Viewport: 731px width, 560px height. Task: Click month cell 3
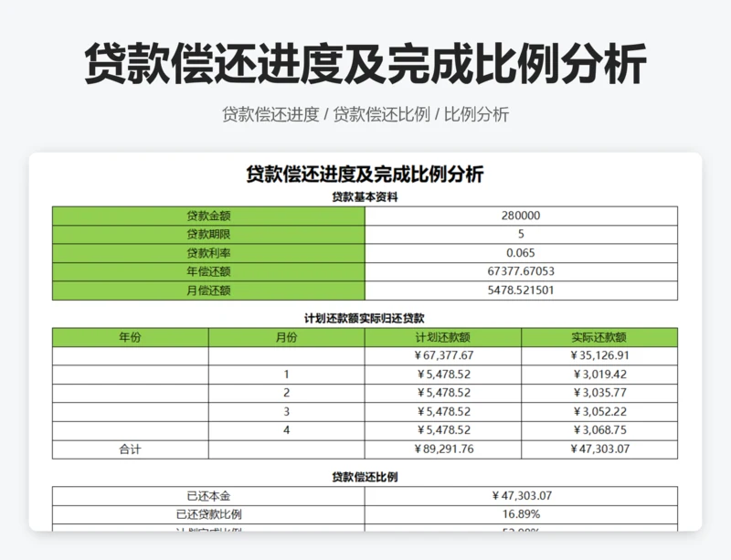tap(286, 412)
